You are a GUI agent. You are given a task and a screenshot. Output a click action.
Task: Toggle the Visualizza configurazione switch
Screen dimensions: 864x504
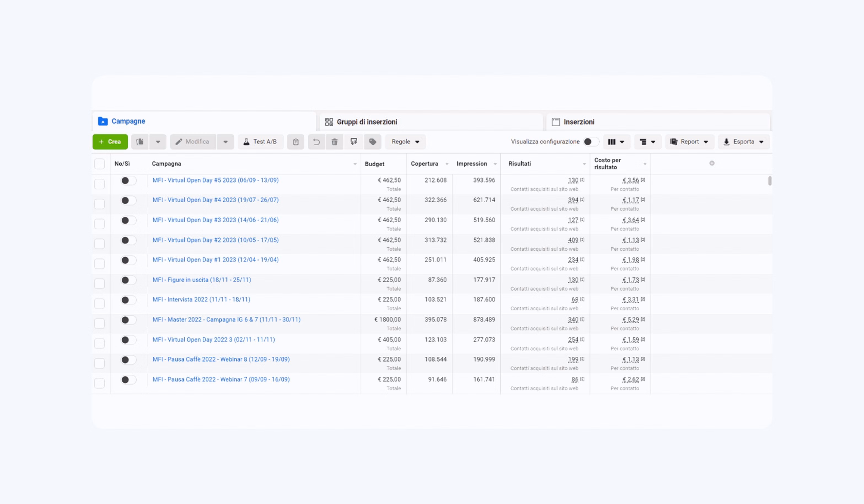coord(591,142)
